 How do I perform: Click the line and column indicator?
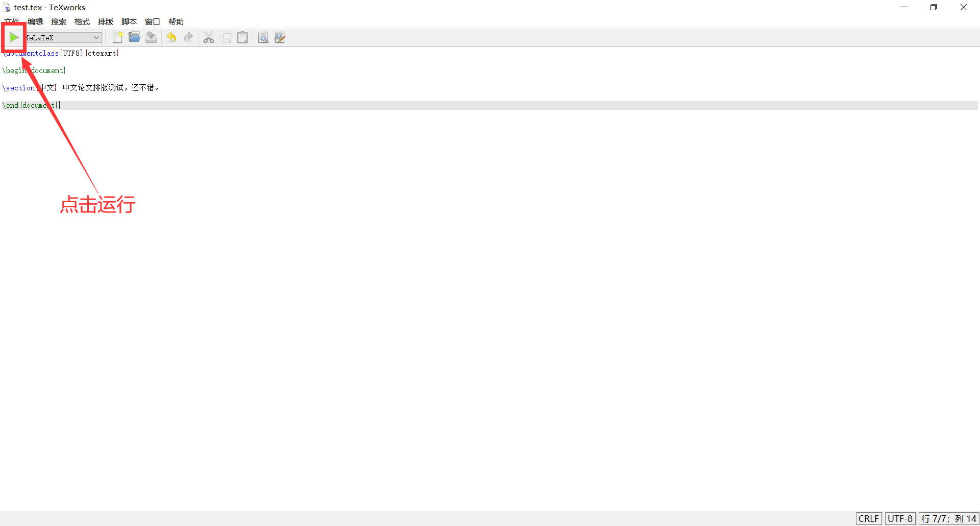949,519
